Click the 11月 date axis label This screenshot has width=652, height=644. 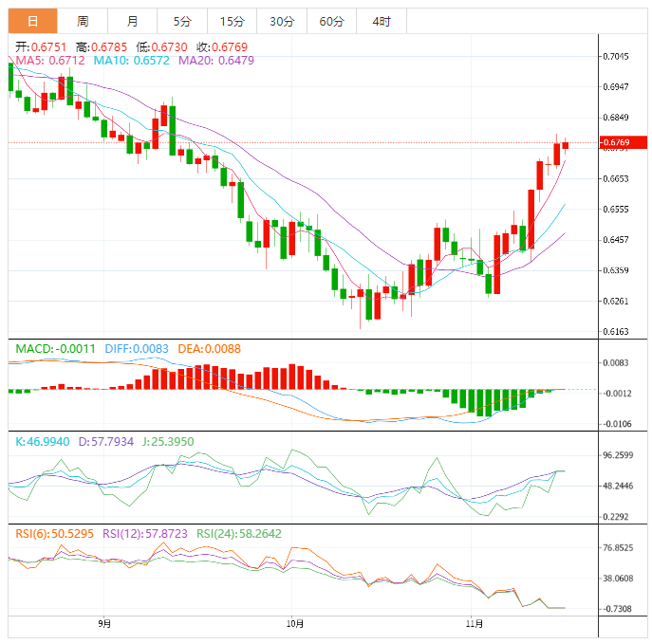pos(475,624)
